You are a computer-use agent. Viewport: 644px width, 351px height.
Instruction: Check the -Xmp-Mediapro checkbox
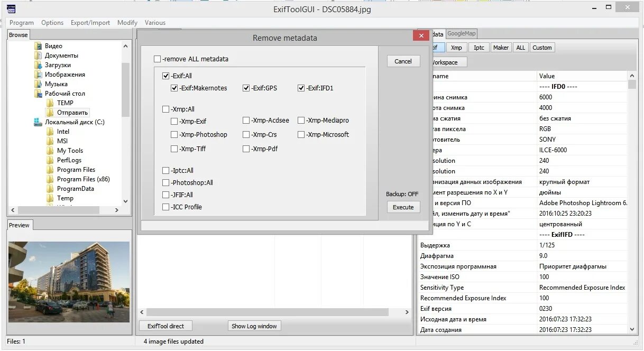click(301, 121)
